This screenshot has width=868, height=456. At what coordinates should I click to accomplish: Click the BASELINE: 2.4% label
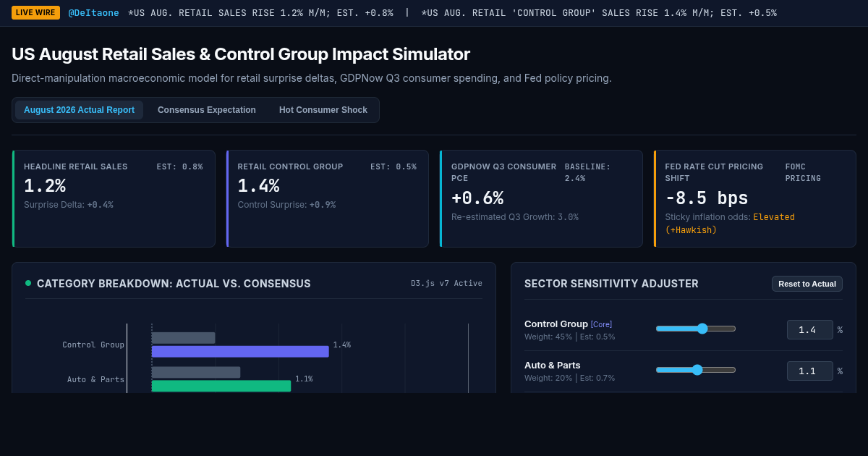(587, 172)
